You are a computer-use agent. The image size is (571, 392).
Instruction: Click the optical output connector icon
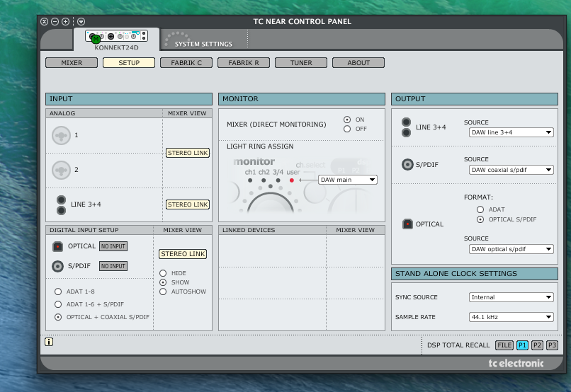(x=407, y=224)
